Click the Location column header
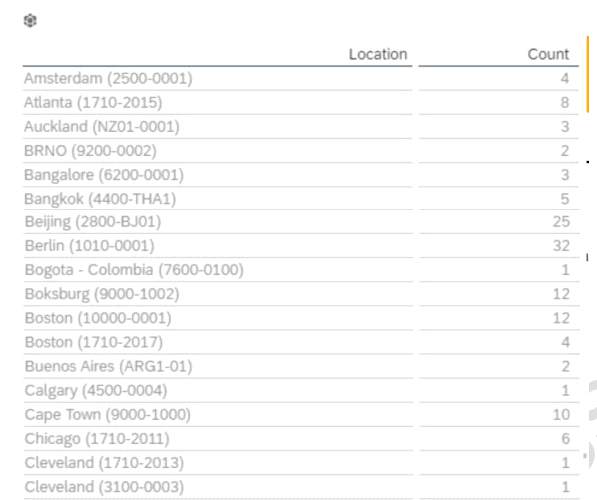The height and width of the screenshot is (500, 597). (378, 54)
